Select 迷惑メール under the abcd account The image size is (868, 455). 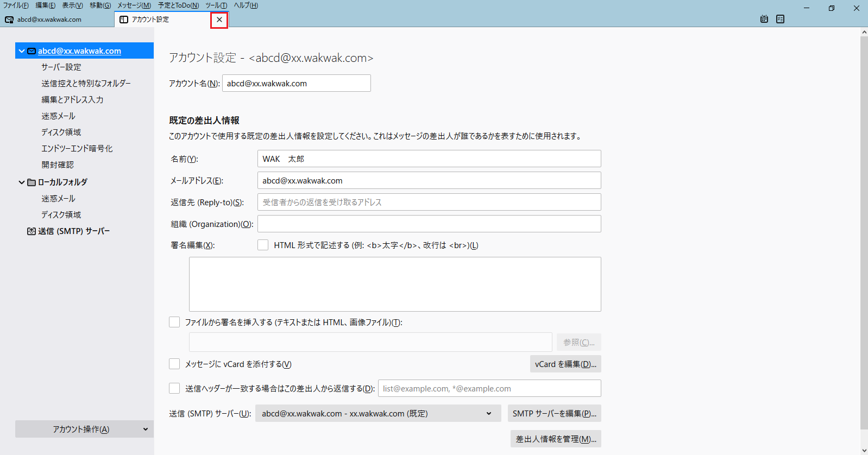[58, 116]
